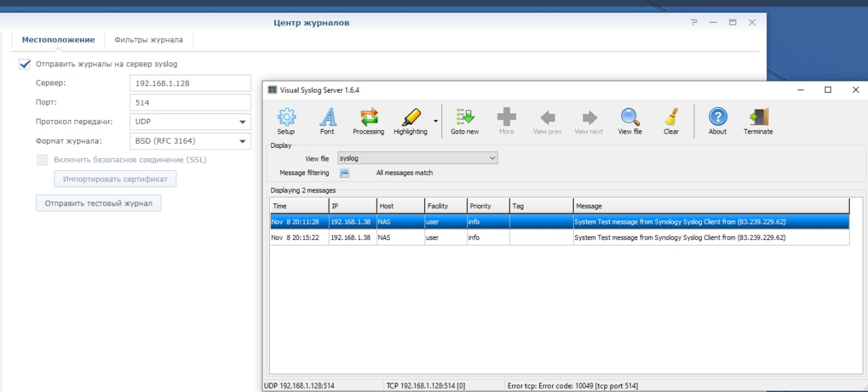Viewport: 868px width, 392px height.
Task: Sort by the IP column header
Action: pyautogui.click(x=353, y=205)
